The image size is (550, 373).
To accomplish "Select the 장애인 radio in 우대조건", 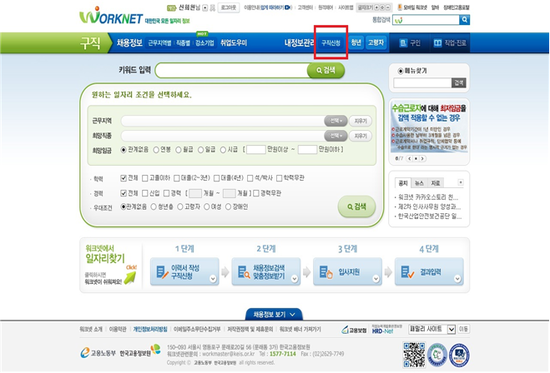I will [x=228, y=207].
